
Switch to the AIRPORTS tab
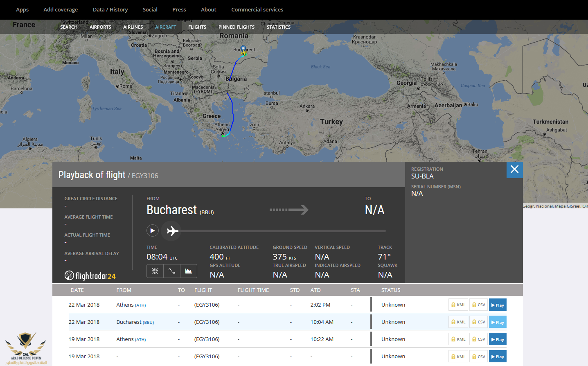pos(100,27)
